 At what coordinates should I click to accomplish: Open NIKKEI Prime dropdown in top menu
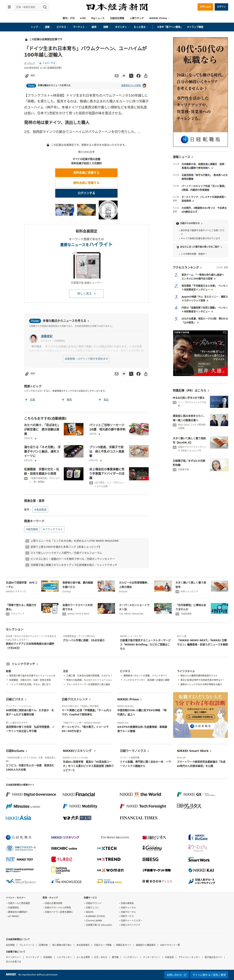159,18
